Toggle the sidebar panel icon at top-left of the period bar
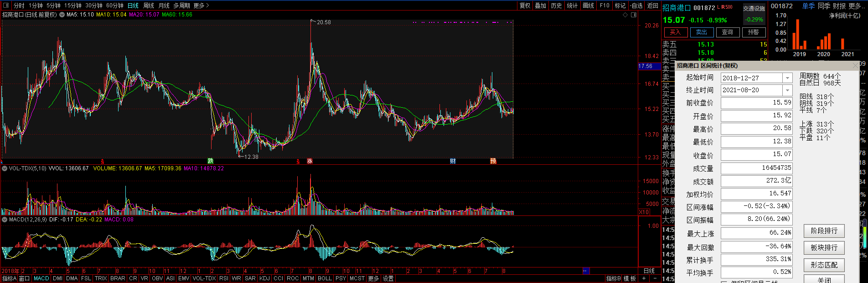Viewport: 868px width, 283px height. click(x=6, y=5)
